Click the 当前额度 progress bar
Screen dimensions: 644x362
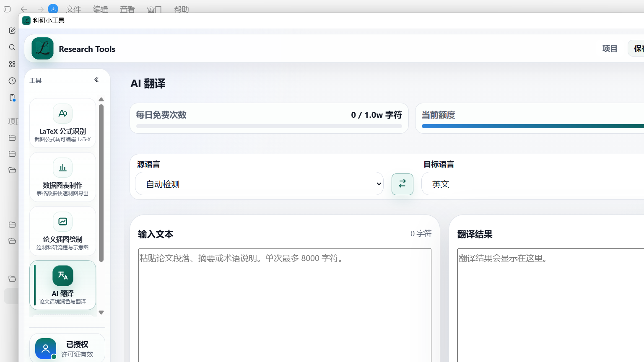click(533, 126)
